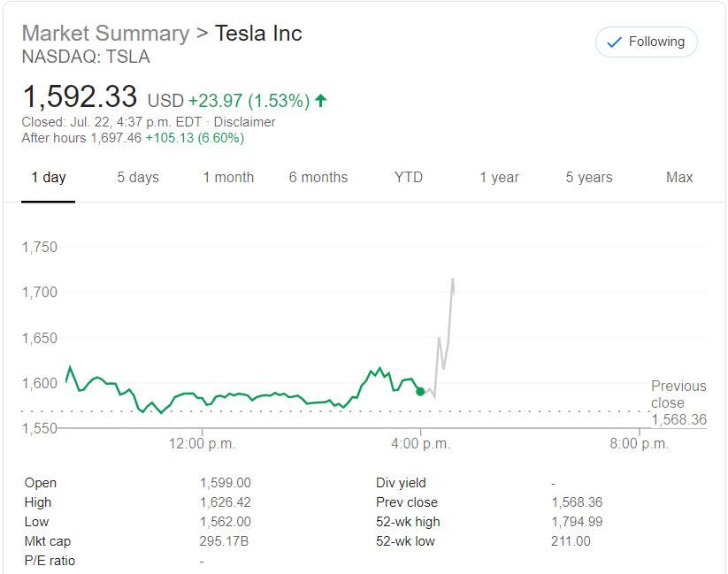Select the Max range tab
This screenshot has width=728, height=574.
coord(679,178)
